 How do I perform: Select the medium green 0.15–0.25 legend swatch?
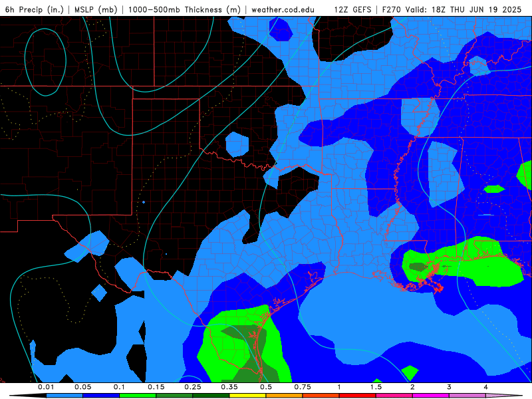point(174,396)
